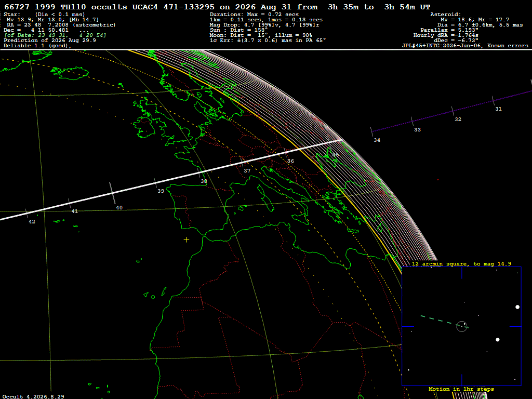Click the small red dot right of Greece
532x399 pixels.
pyautogui.click(x=438, y=180)
